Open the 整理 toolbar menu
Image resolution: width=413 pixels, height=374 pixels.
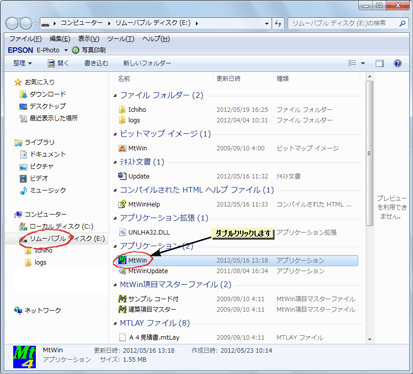click(x=22, y=63)
